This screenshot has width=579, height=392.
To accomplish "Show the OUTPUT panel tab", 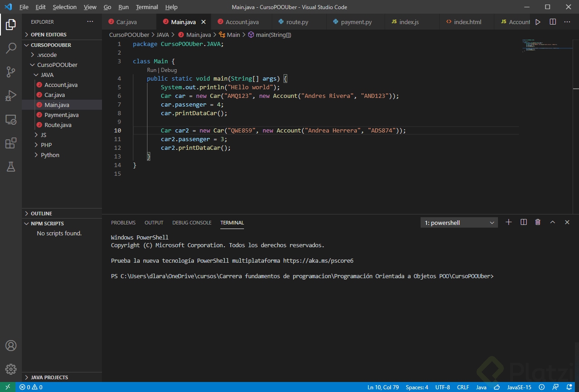I will pyautogui.click(x=154, y=223).
